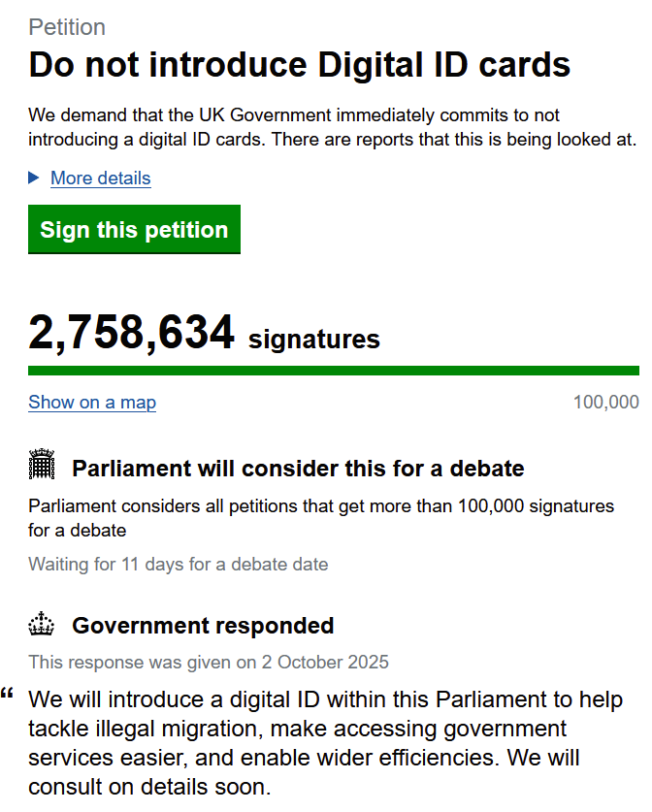Click the response date '2 October 2025' line
The height and width of the screenshot is (812, 652).
click(209, 663)
